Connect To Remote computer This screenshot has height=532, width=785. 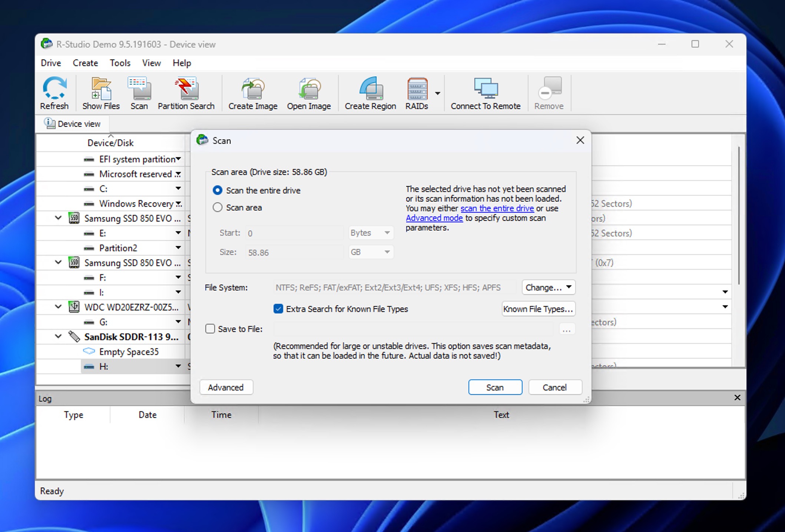coord(485,93)
